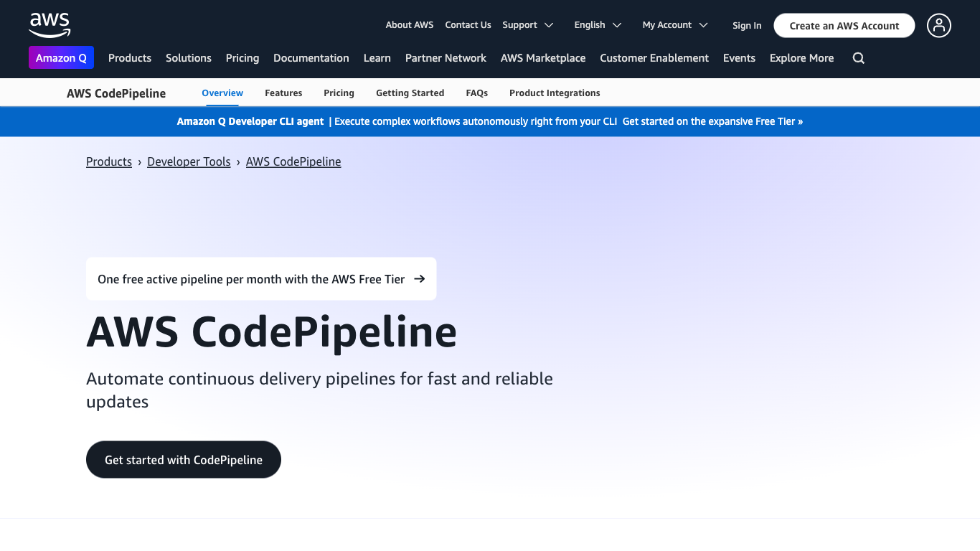Open the FAQs tab
The width and height of the screenshot is (980, 551).
click(477, 93)
